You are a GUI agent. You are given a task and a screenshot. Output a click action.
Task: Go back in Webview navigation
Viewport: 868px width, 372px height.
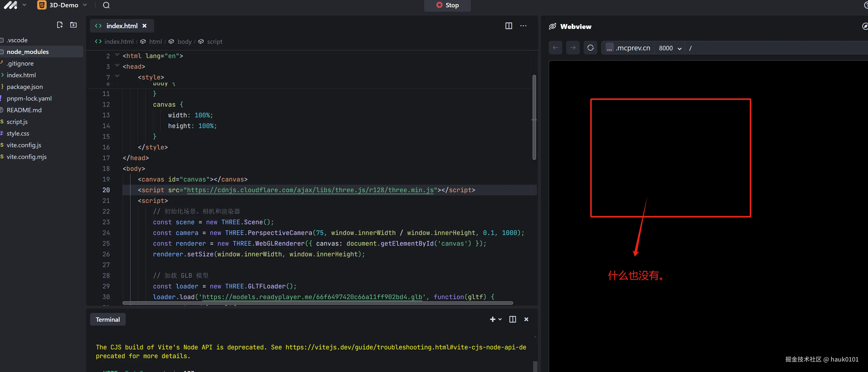555,48
